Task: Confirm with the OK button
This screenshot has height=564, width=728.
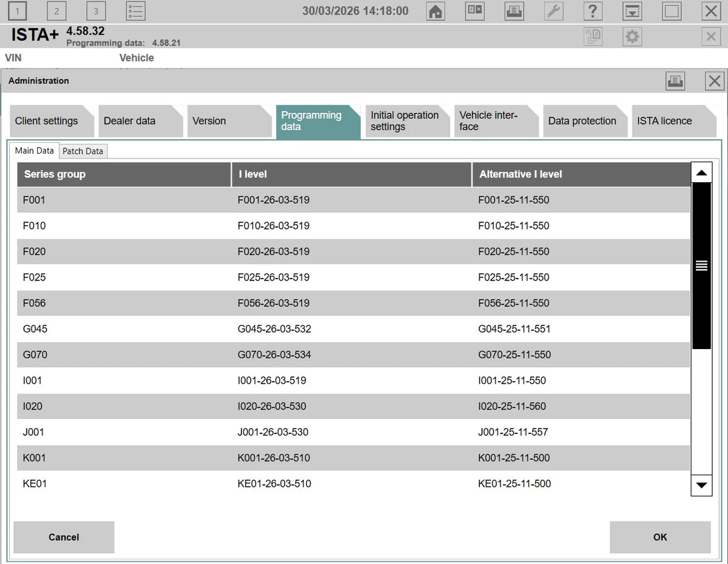Action: click(x=660, y=537)
